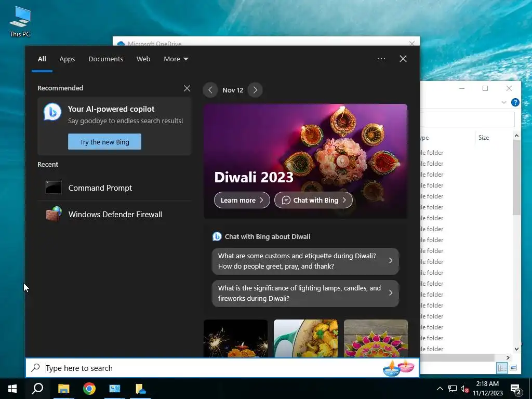532x399 pixels.
Task: Switch File Explorer to large icons view
Action: 513,368
